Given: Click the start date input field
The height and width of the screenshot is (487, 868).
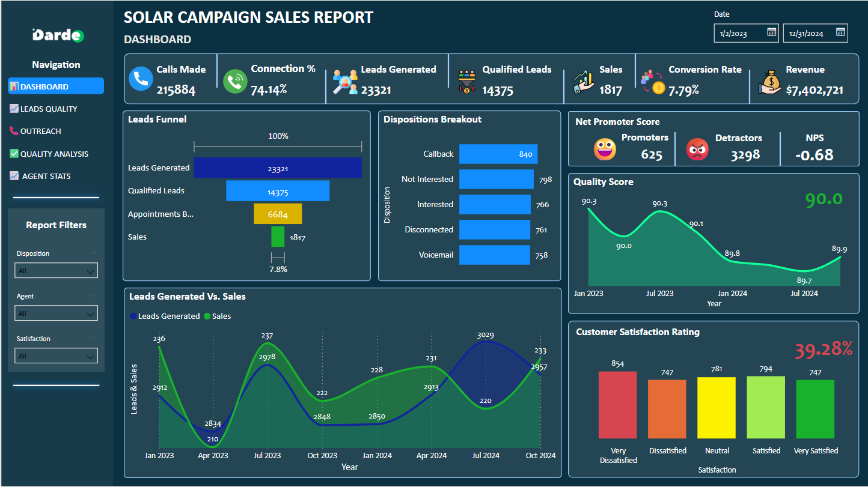Looking at the screenshot, I should (738, 34).
